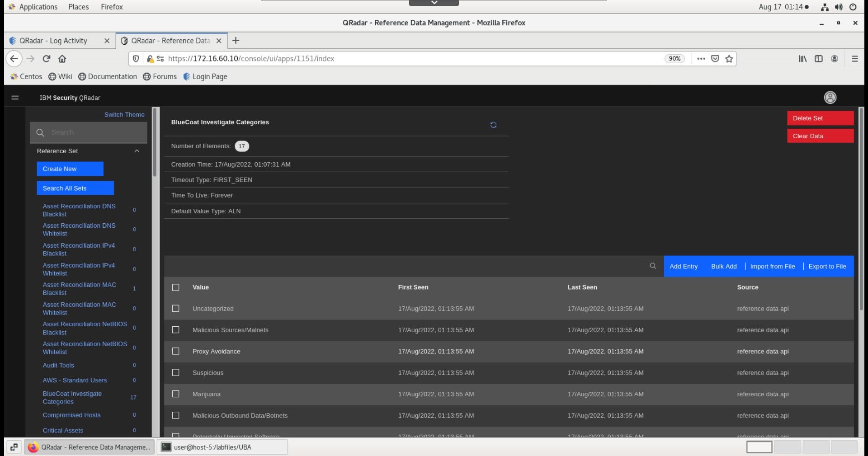Screen dimensions: 868x456
Task: Open the Places menu
Action: point(78,7)
